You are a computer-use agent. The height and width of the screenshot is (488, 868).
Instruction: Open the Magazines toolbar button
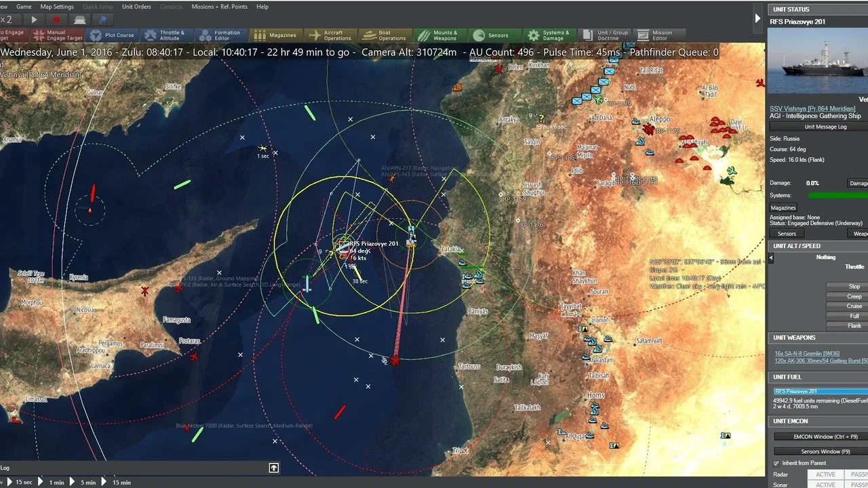tap(275, 35)
